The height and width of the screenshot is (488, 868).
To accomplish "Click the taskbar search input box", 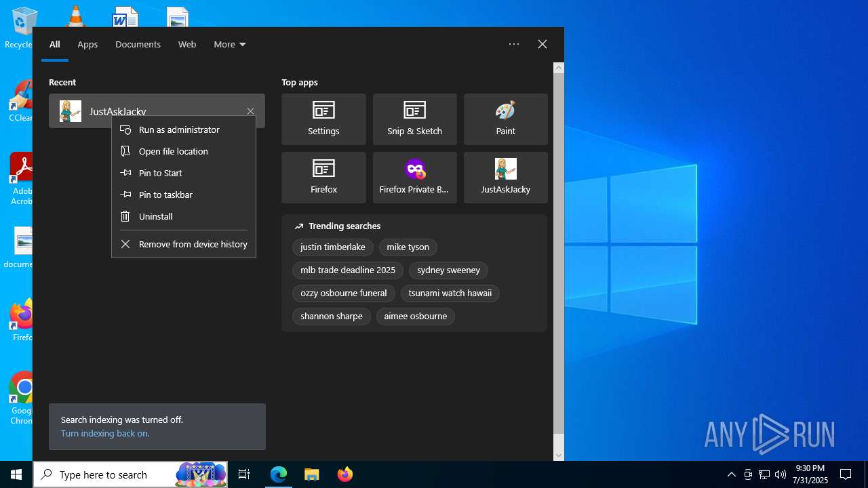I will (130, 474).
